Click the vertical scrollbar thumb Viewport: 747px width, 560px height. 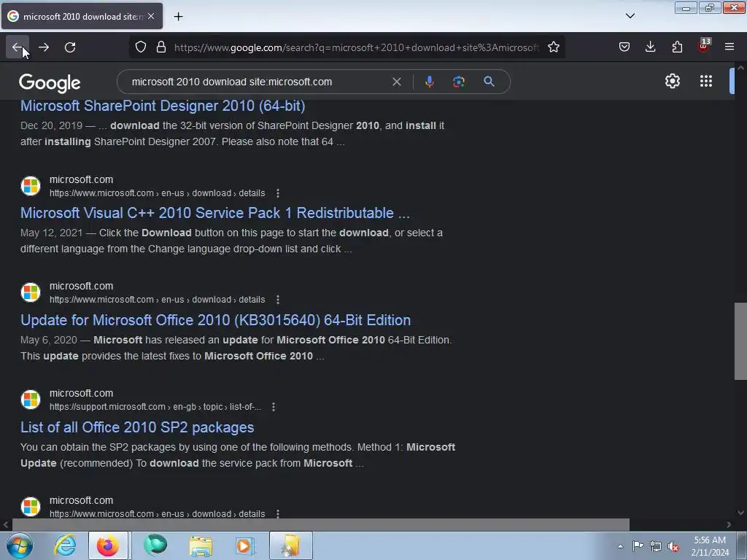(740, 341)
